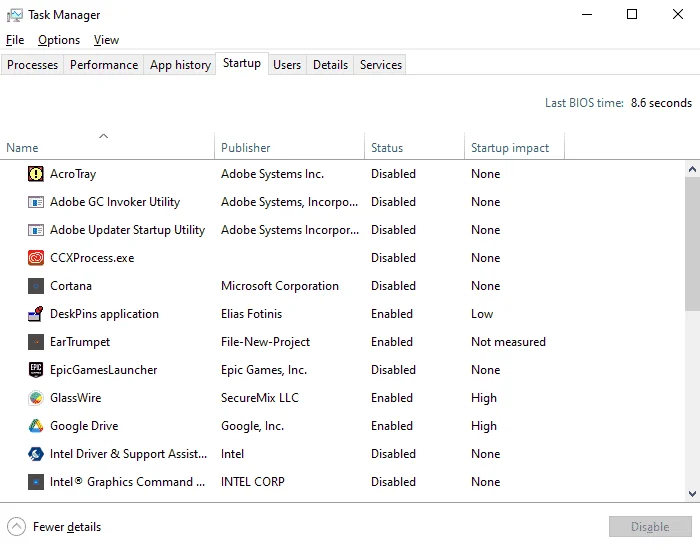Sort list by Status column header
This screenshot has width=700, height=550.
click(414, 146)
